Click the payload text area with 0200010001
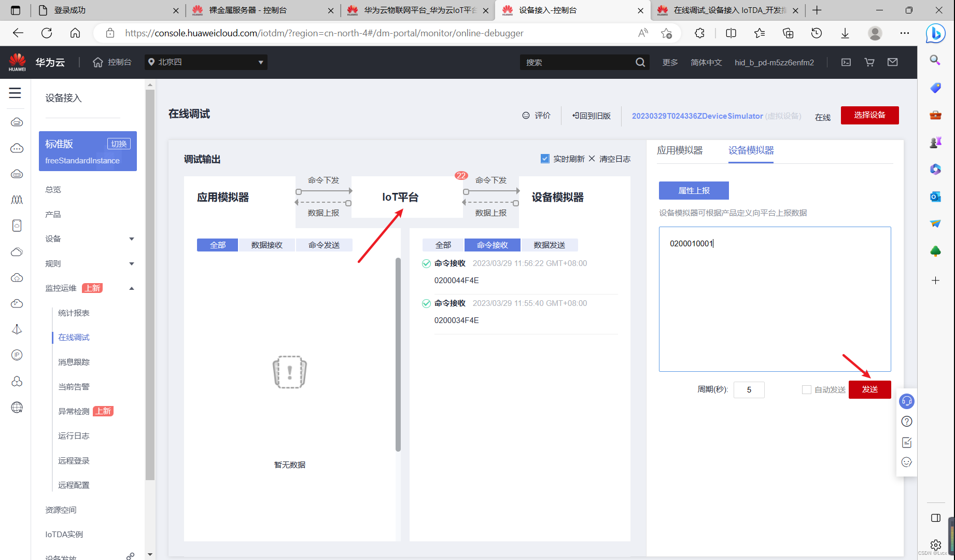Viewport: 955px width, 560px height. tap(775, 299)
